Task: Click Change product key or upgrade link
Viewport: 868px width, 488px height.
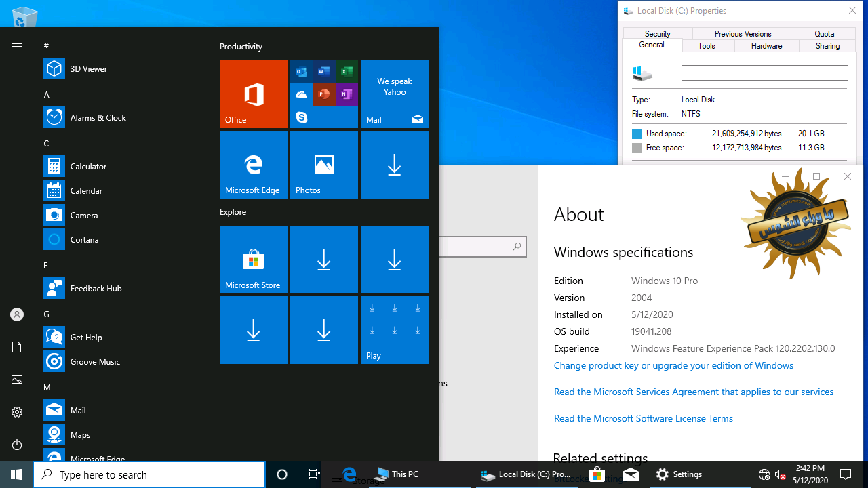Action: 673,365
